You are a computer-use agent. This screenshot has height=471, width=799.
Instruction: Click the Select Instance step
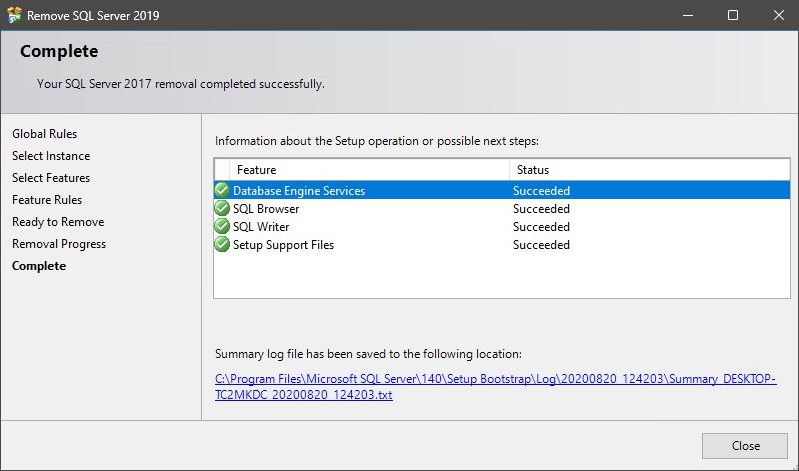51,155
